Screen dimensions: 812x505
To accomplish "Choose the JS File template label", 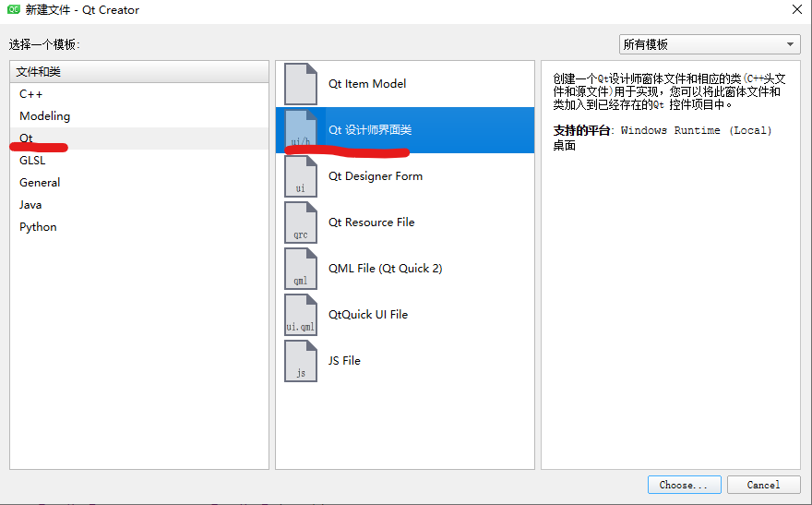I will click(x=344, y=360).
